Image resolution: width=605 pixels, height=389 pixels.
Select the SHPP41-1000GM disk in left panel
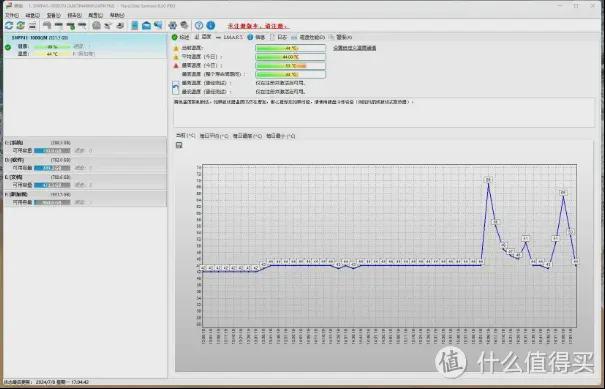click(85, 46)
